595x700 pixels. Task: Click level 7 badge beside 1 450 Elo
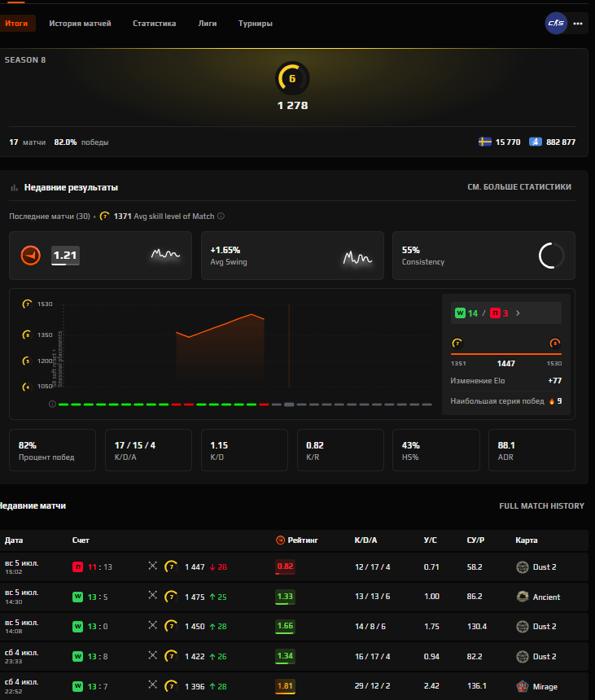click(x=171, y=626)
